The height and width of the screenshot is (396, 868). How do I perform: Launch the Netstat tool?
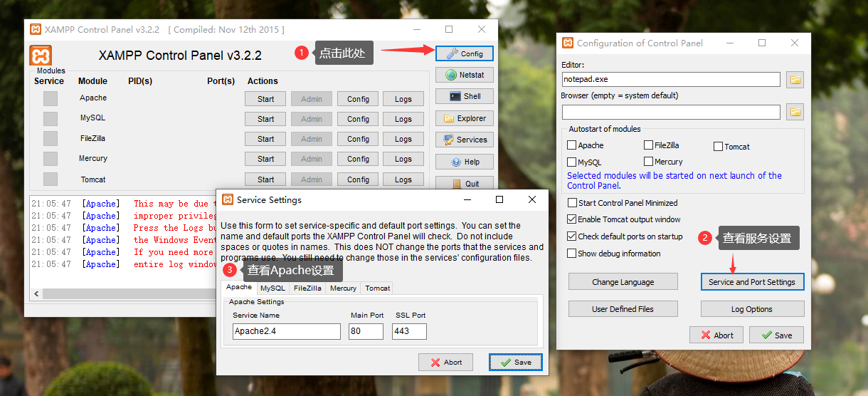point(465,75)
